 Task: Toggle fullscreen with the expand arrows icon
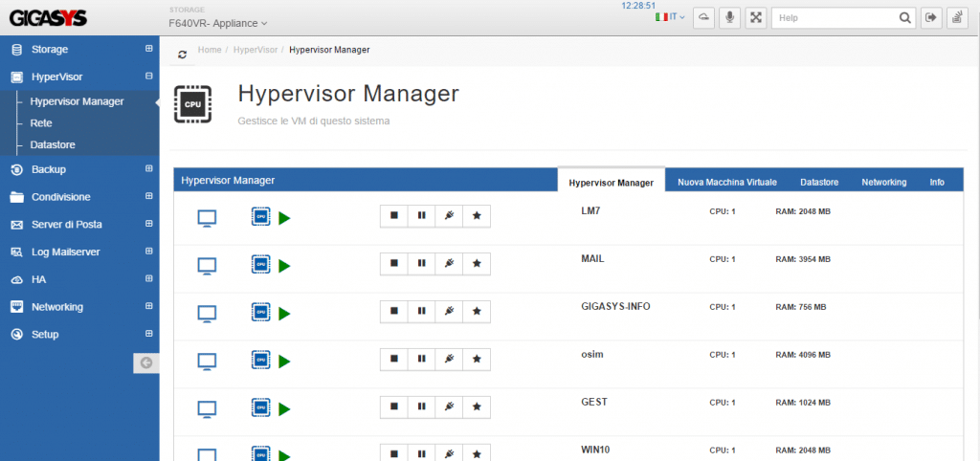[756, 17]
